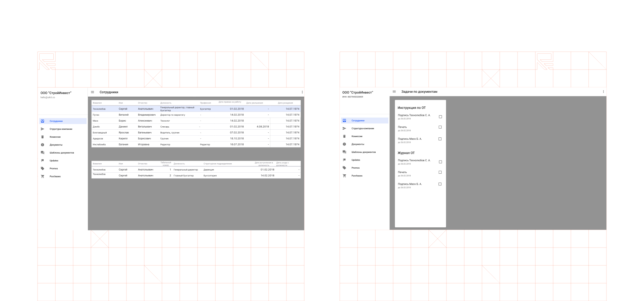Tick the Печать checkbox under Журнал ОТ
The image size is (644, 301).
[440, 172]
